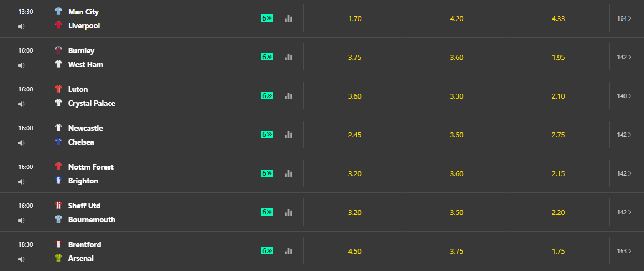Select draw odds 3.50 for Newcastle vs Chelsea
The image size is (644, 271).
tap(457, 135)
